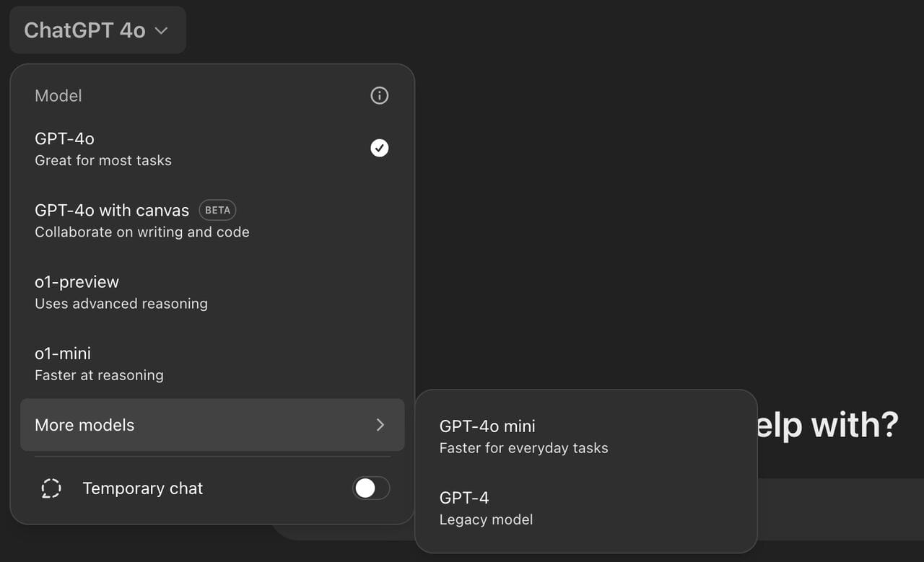Click the model info circle icon
Viewport: 924px width, 562px height.
tap(379, 95)
